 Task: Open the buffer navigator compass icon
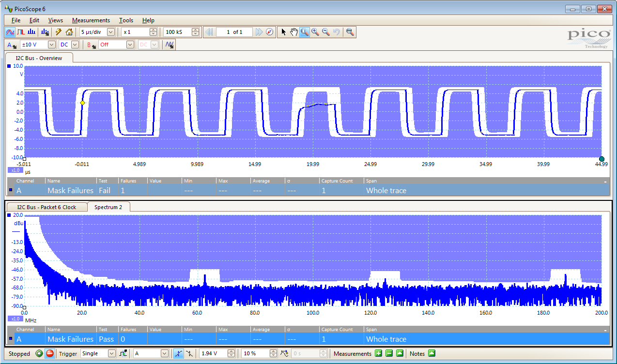point(270,32)
